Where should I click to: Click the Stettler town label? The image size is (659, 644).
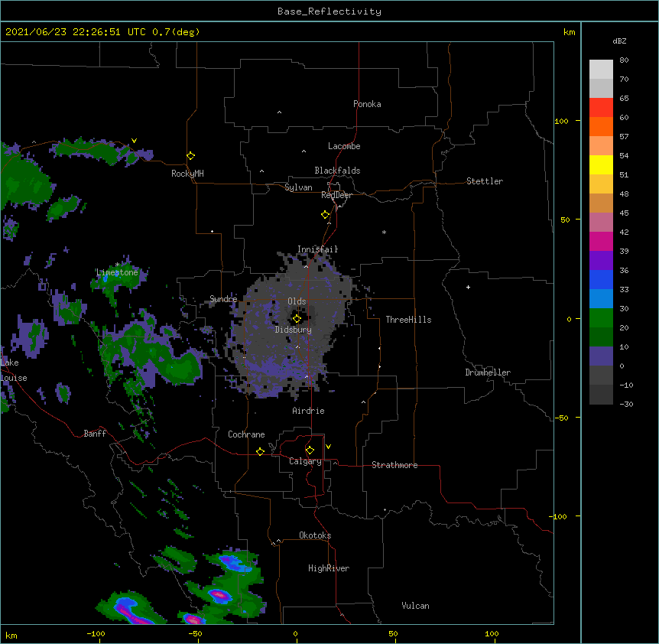coord(485,181)
